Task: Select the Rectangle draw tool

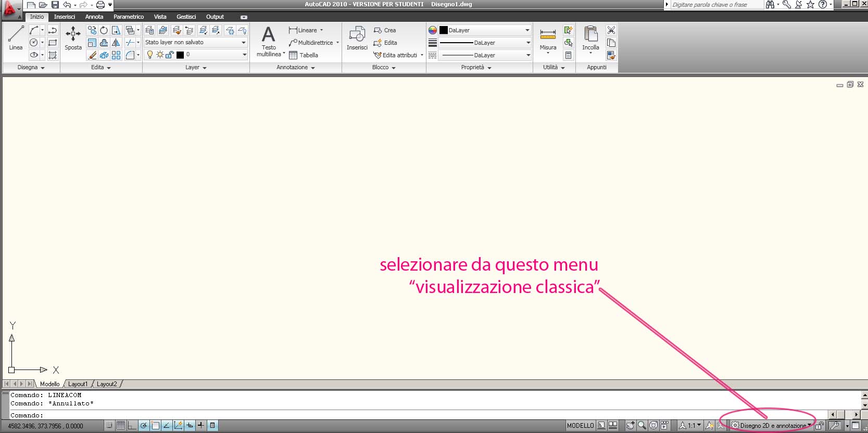Action: point(53,43)
